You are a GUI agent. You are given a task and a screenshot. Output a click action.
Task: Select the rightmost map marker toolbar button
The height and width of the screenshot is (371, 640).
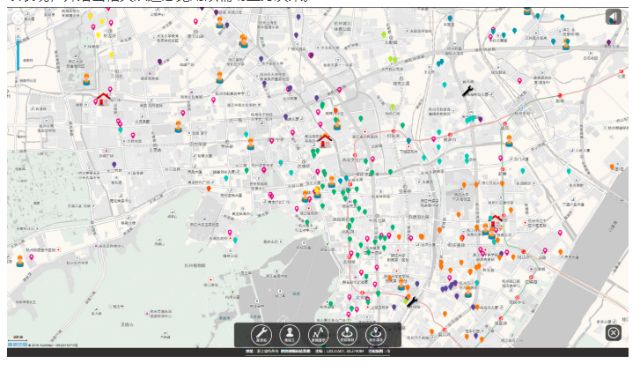click(x=376, y=335)
